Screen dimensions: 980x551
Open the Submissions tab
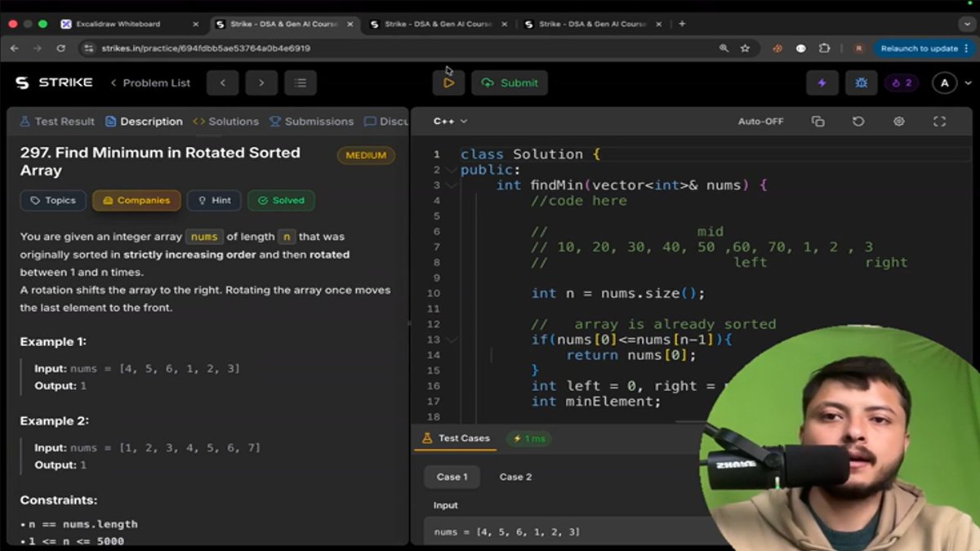coord(311,121)
